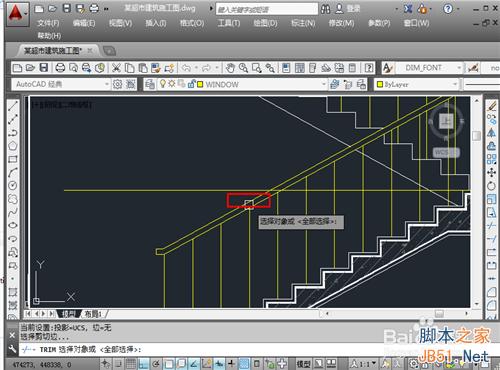Click the Zoom Realtime magnifier icon

click(x=243, y=68)
